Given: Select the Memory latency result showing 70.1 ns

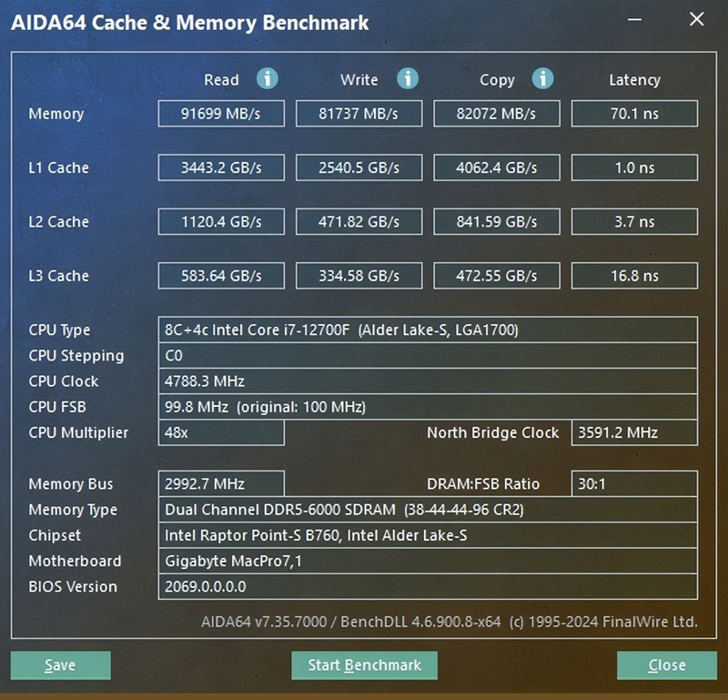Looking at the screenshot, I should pos(633,113).
